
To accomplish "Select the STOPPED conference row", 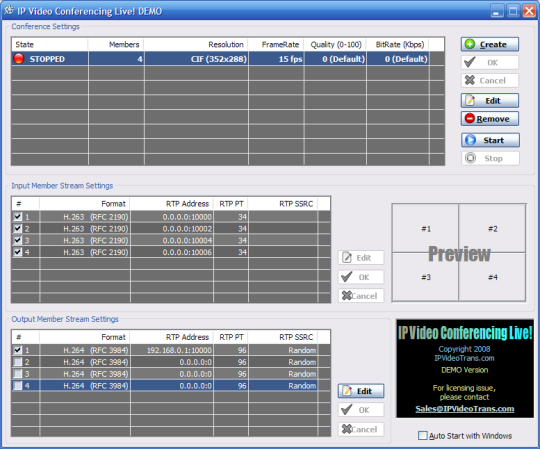I will coord(228,59).
